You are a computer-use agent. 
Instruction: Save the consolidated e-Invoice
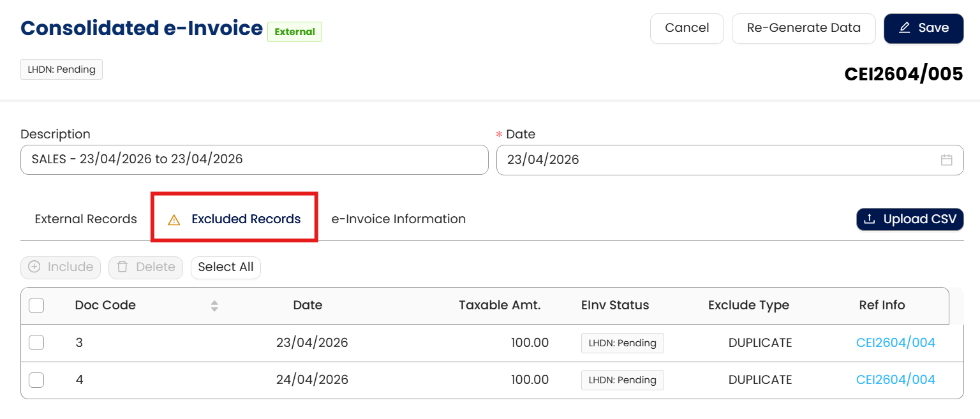pyautogui.click(x=923, y=29)
